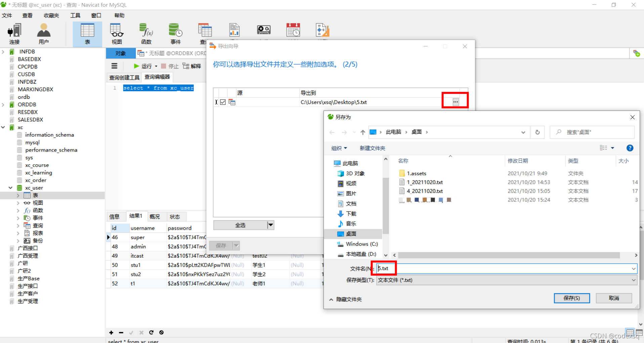Expand the ORDDB database tree node
This screenshot has width=644, height=343.
tap(3, 104)
